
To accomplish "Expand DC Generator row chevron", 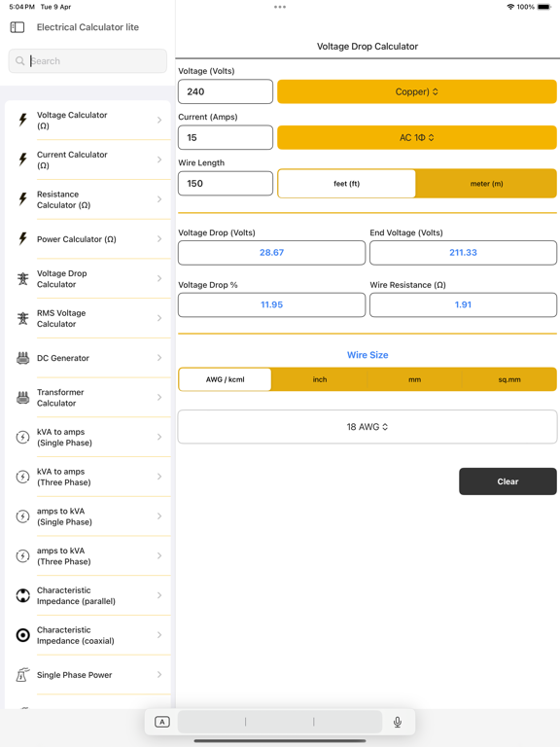I will point(159,358).
